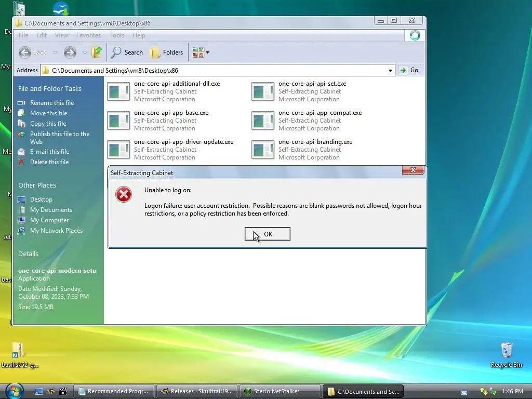Click Move this file
532x399 pixels.
pos(48,113)
